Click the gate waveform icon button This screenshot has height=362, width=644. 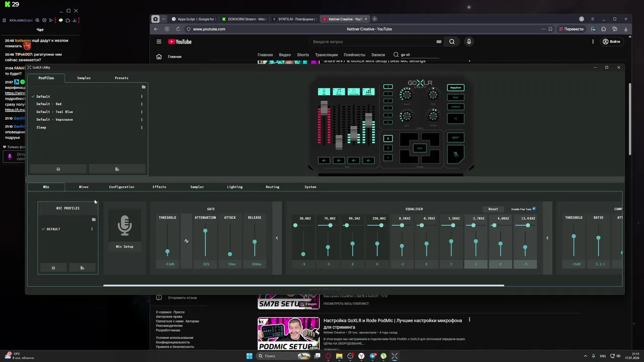click(x=186, y=241)
